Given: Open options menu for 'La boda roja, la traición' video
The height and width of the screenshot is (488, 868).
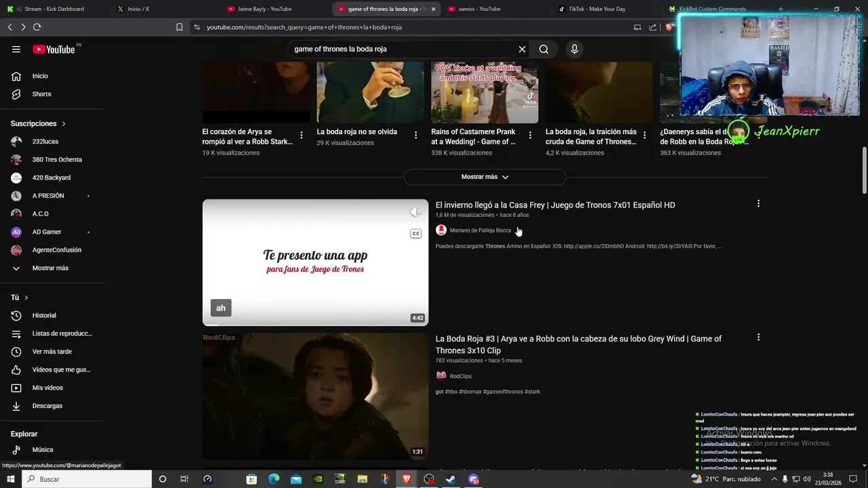Looking at the screenshot, I should [645, 136].
